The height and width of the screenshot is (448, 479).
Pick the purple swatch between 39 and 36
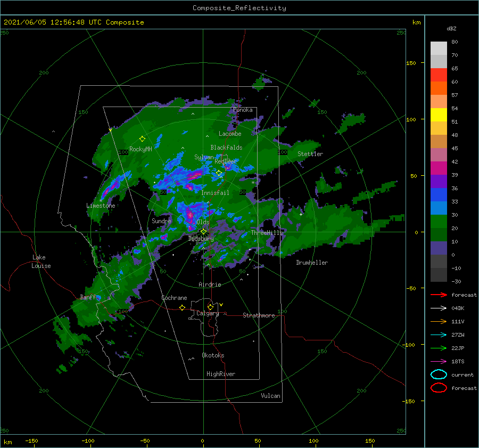tap(439, 181)
